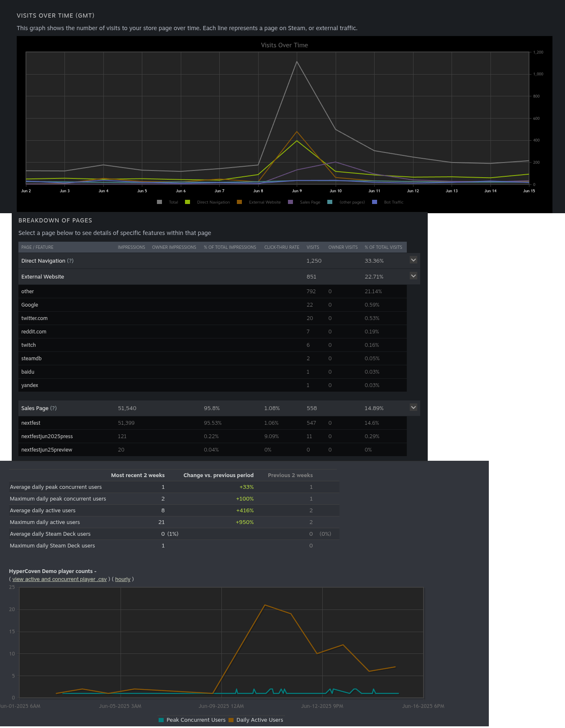Screen dimensions: 565x728
Task: Select the baidu referrer row
Action: (x=213, y=372)
